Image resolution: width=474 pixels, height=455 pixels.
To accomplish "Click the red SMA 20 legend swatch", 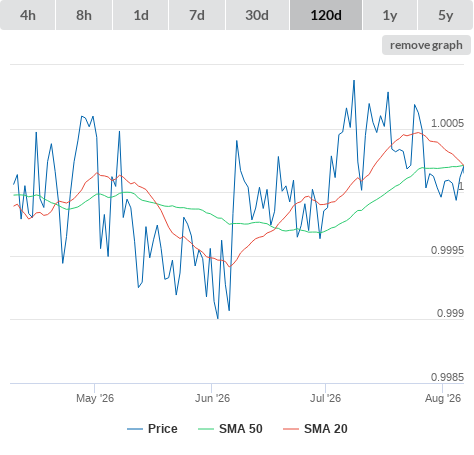I will [291, 429].
